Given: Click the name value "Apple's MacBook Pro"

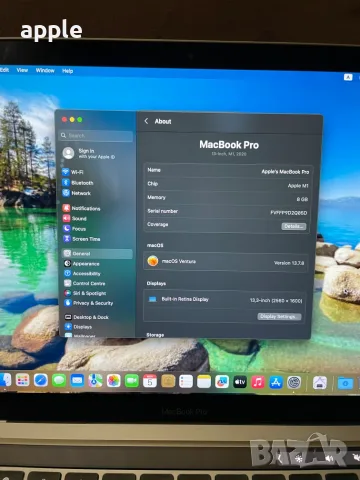Looking at the screenshot, I should point(285,172).
